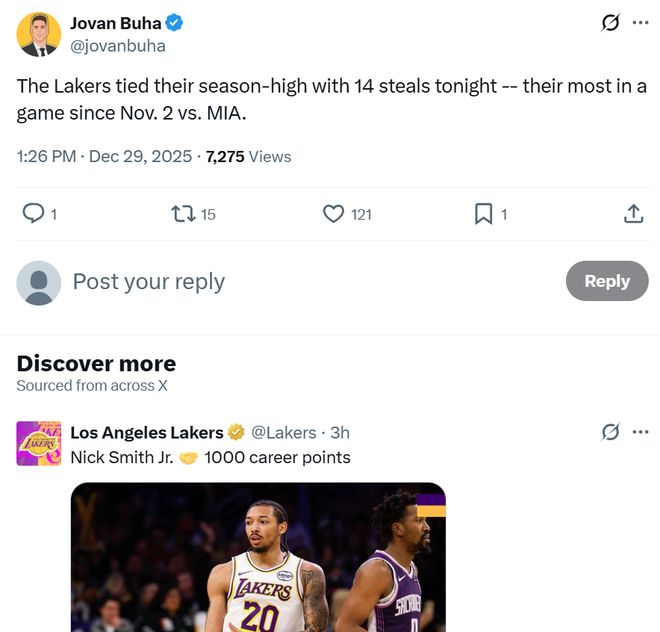The width and height of the screenshot is (660, 632).
Task: Click the @jovanbuha handle
Action: tap(118, 46)
